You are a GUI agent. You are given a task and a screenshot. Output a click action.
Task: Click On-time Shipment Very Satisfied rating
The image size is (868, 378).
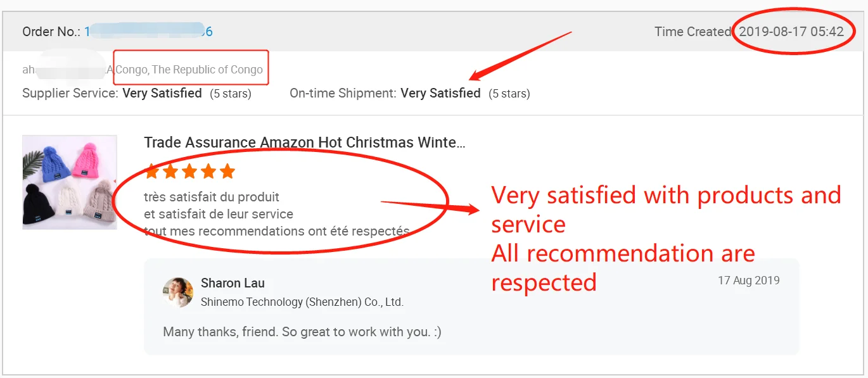tap(440, 93)
